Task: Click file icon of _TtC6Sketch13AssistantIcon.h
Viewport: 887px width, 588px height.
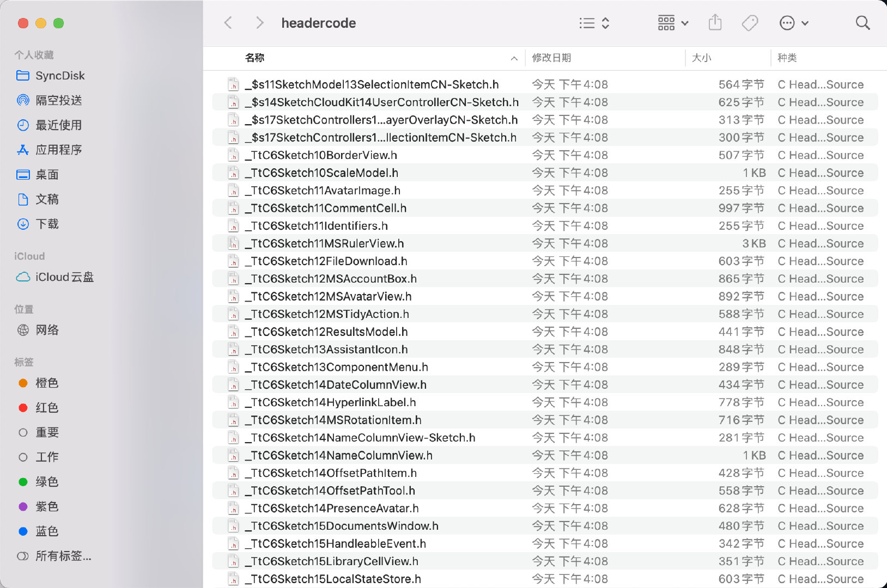Action: click(x=234, y=350)
